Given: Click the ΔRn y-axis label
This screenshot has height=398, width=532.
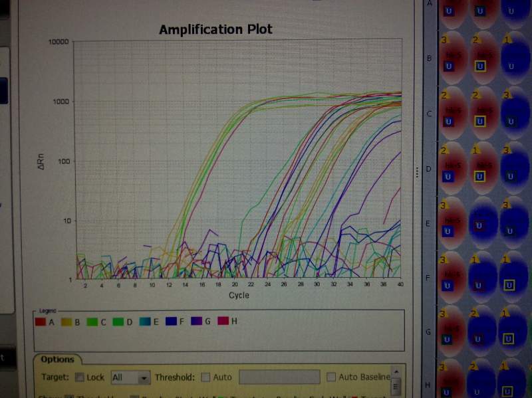Looking at the screenshot, I should tap(41, 161).
